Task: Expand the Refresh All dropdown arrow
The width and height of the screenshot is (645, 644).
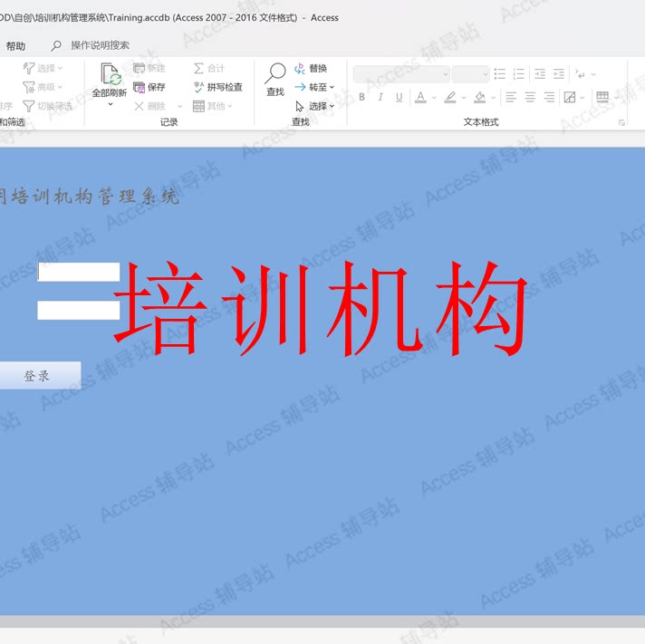Action: [111, 104]
